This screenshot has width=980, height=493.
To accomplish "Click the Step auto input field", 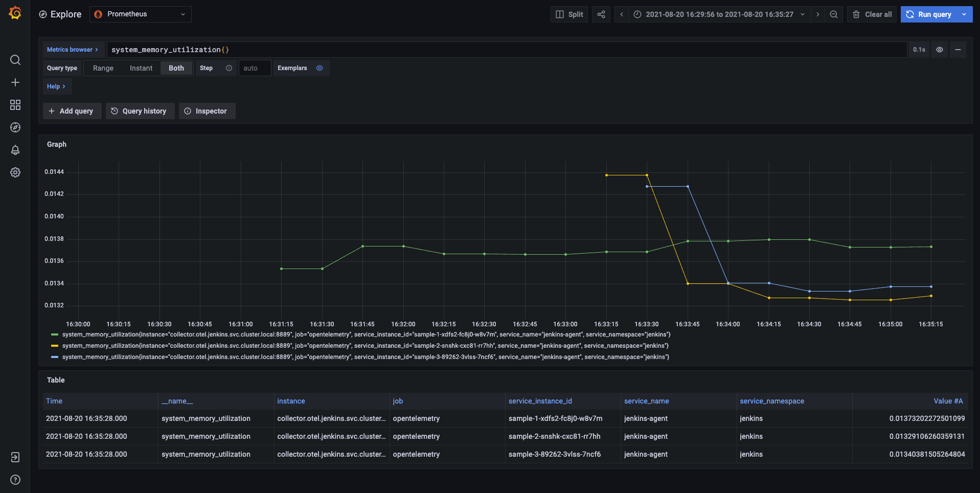I will coord(255,68).
